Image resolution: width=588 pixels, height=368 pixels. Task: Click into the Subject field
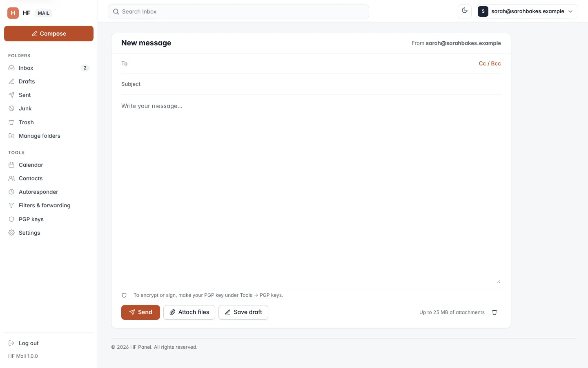click(x=321, y=84)
